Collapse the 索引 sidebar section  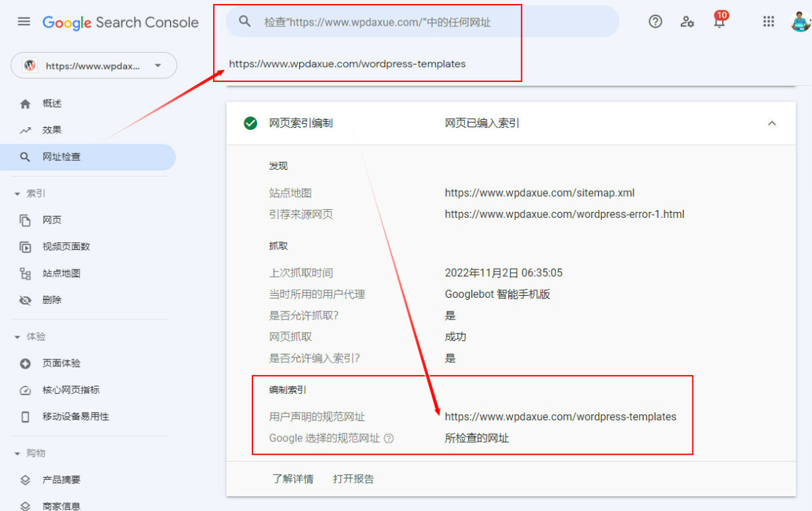18,194
